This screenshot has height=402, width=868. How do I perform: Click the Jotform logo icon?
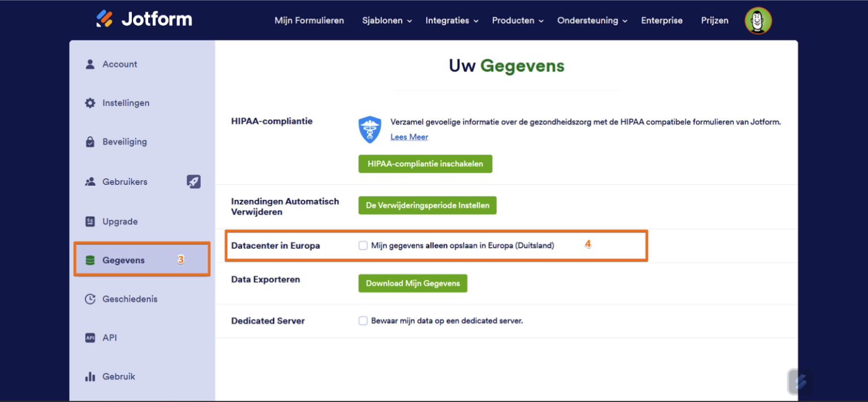tap(105, 19)
